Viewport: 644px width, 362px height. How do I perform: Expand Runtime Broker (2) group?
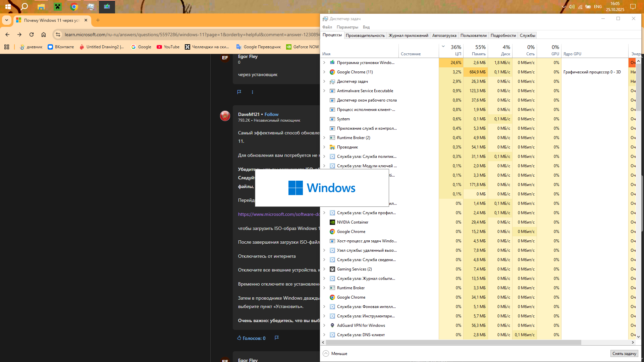(324, 138)
